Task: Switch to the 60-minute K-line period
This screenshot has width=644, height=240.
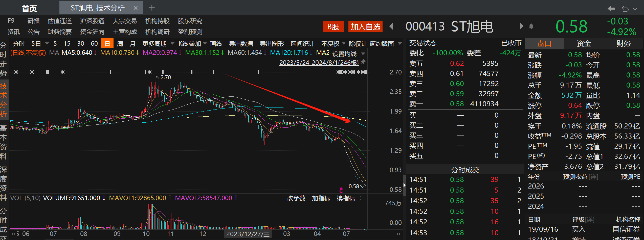Action: pos(94,44)
